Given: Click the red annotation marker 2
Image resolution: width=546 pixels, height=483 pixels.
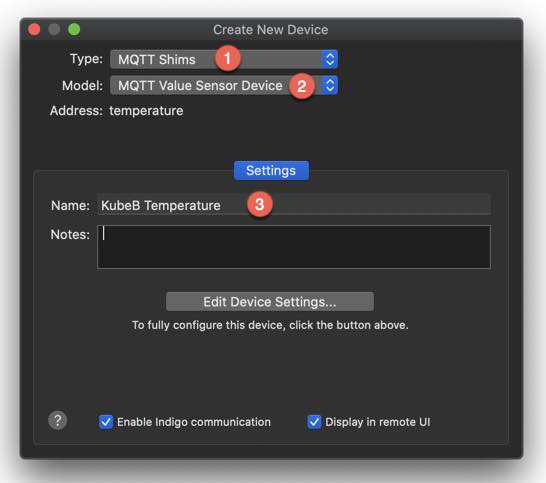Looking at the screenshot, I should pyautogui.click(x=302, y=86).
